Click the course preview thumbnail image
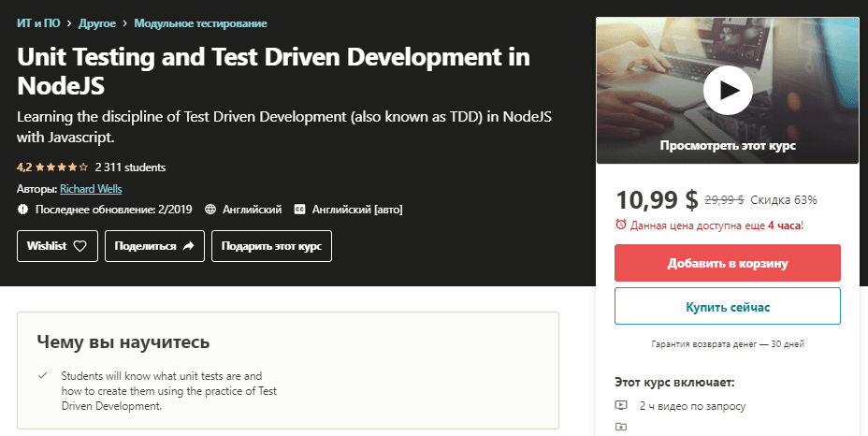 (x=728, y=91)
